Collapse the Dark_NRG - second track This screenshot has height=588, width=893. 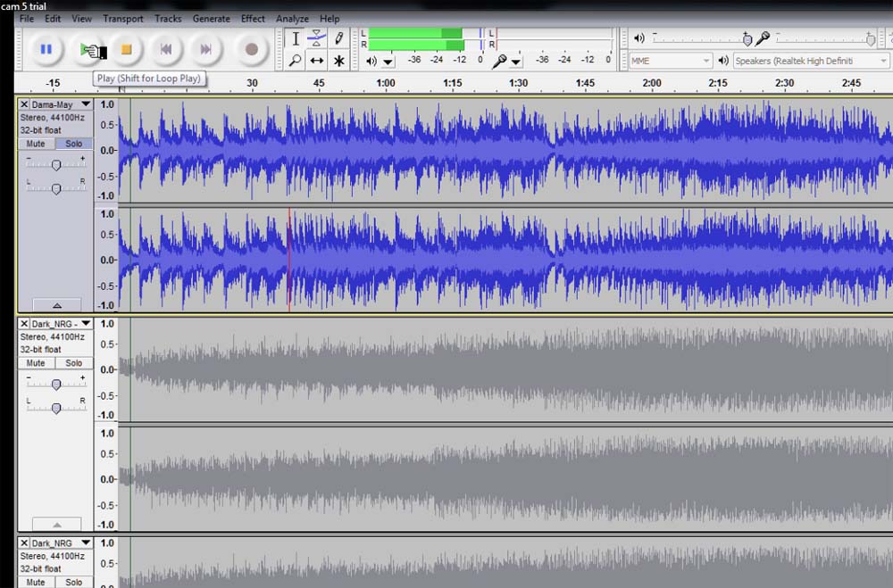click(56, 524)
